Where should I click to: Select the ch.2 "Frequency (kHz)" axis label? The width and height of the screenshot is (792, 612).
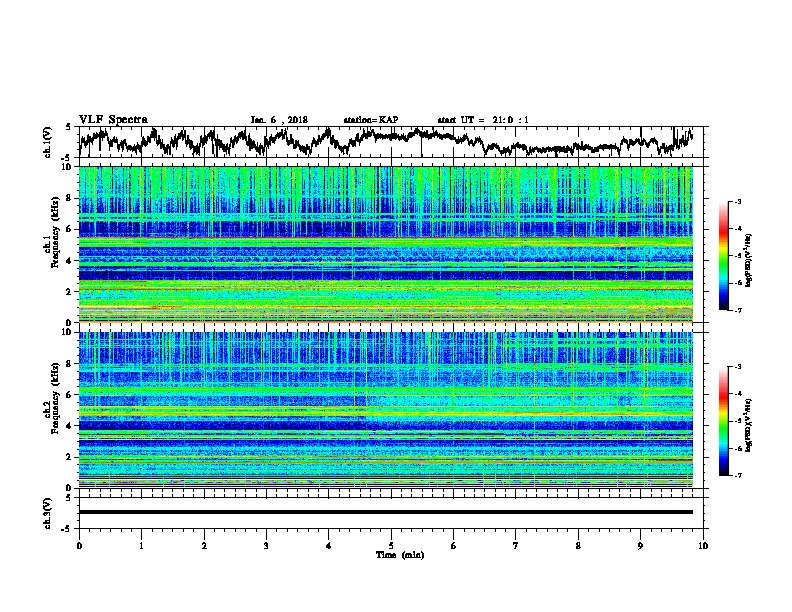(56, 397)
